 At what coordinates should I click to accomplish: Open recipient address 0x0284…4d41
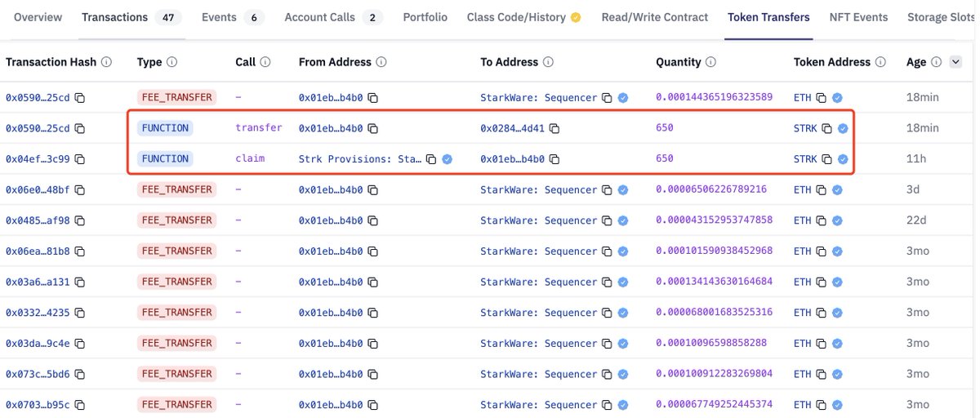(513, 128)
